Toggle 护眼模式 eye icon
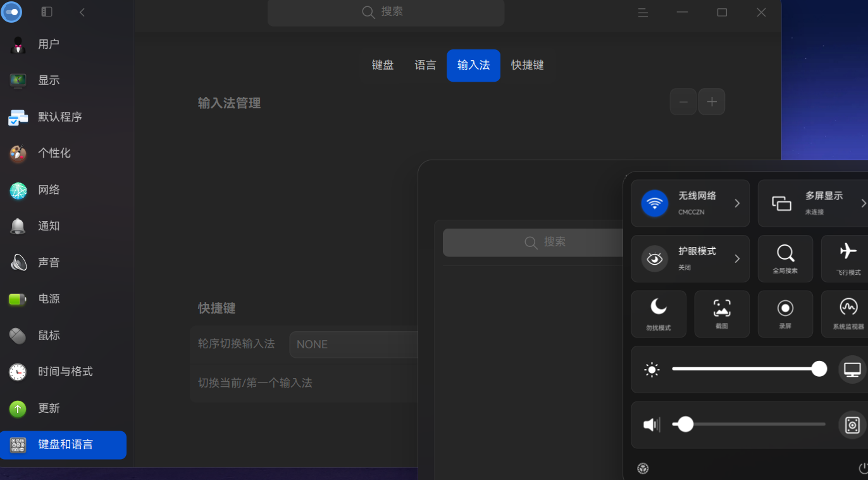The image size is (868, 480). coord(655,258)
